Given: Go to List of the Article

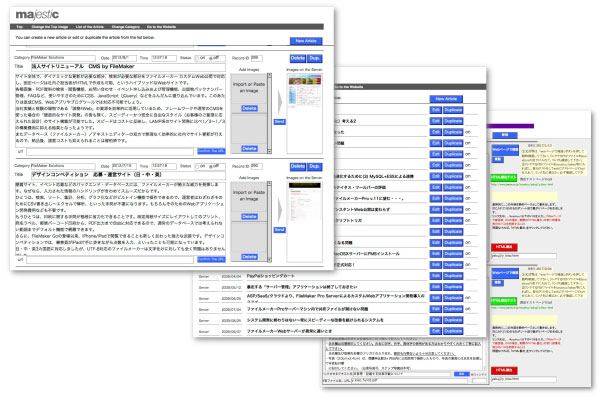Looking at the screenshot, I should [90, 27].
